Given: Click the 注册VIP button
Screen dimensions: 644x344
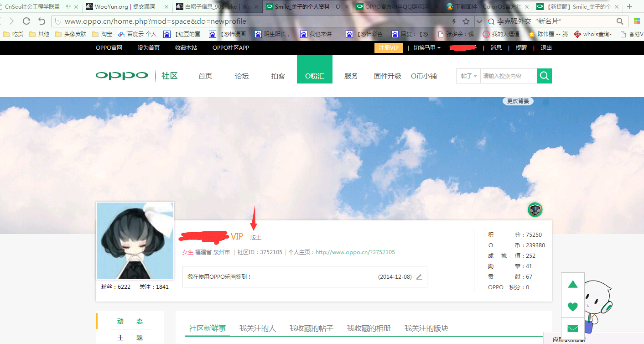Looking at the screenshot, I should 389,48.
